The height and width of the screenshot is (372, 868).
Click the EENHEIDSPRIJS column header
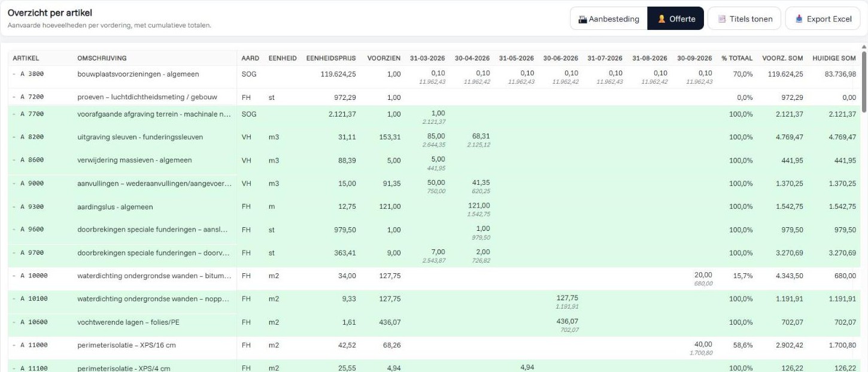tap(331, 58)
